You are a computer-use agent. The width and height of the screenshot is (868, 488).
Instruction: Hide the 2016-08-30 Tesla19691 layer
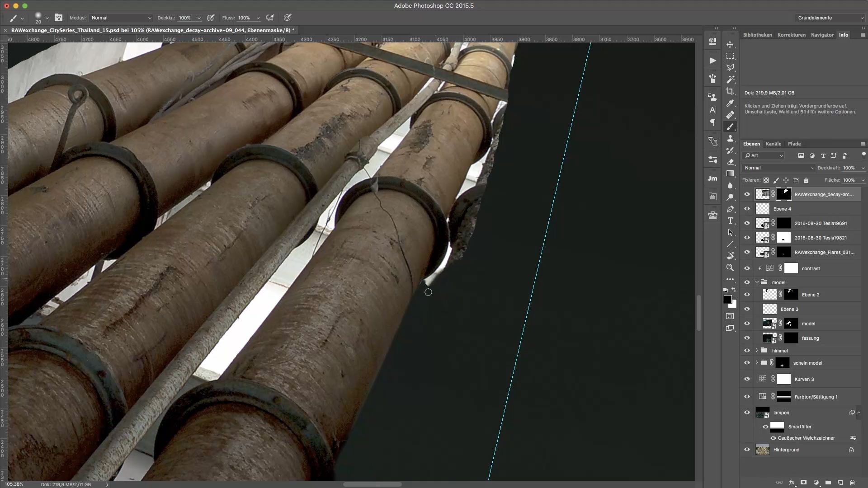coord(747,223)
